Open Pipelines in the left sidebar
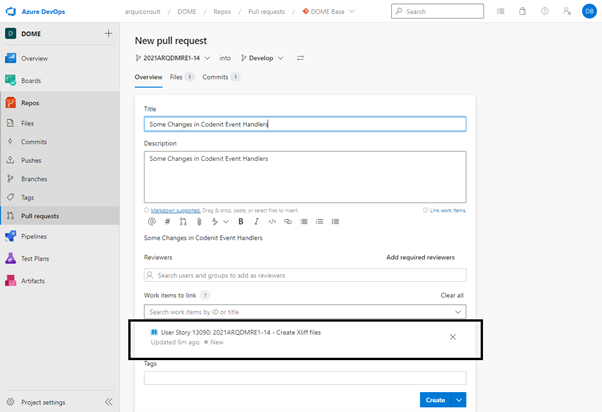 coord(40,236)
